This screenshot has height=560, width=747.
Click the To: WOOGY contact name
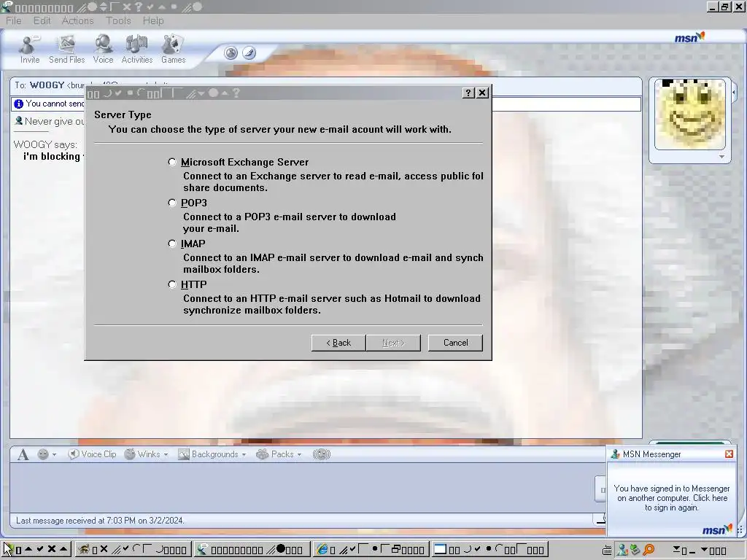47,85
